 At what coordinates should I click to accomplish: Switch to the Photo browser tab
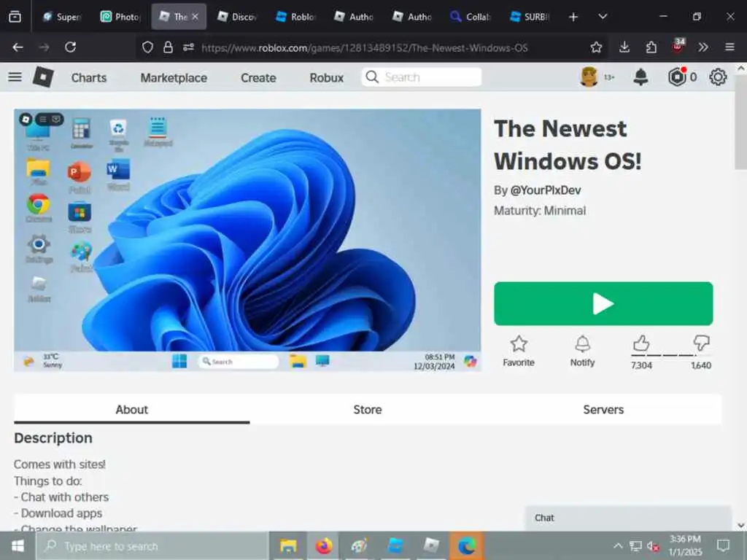(120, 17)
